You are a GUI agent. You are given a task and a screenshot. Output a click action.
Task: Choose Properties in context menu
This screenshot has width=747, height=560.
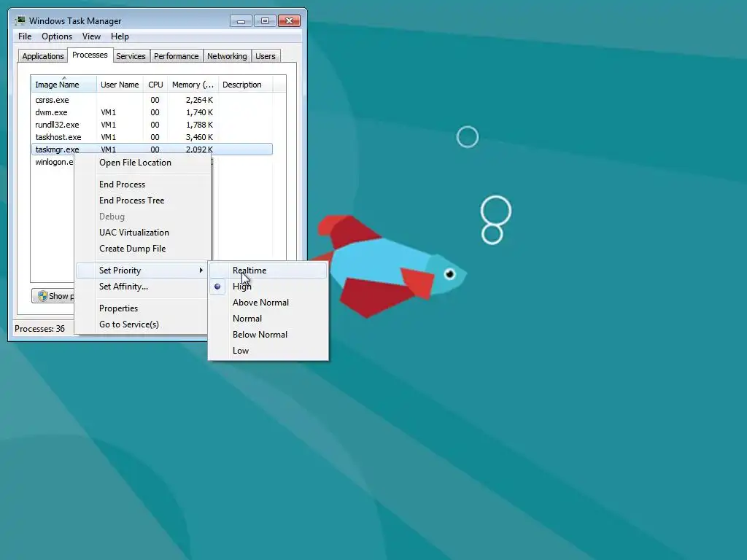point(142,308)
